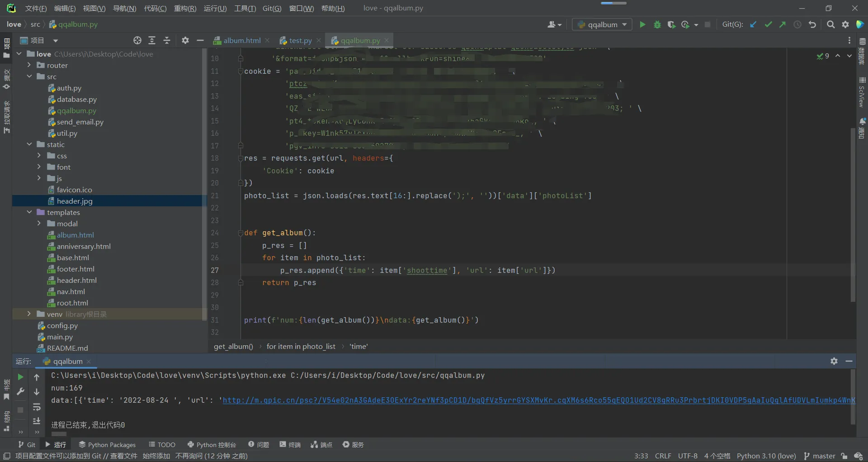Toggle the Git tool window button
Image resolution: width=868 pixels, height=462 pixels.
pyautogui.click(x=27, y=445)
